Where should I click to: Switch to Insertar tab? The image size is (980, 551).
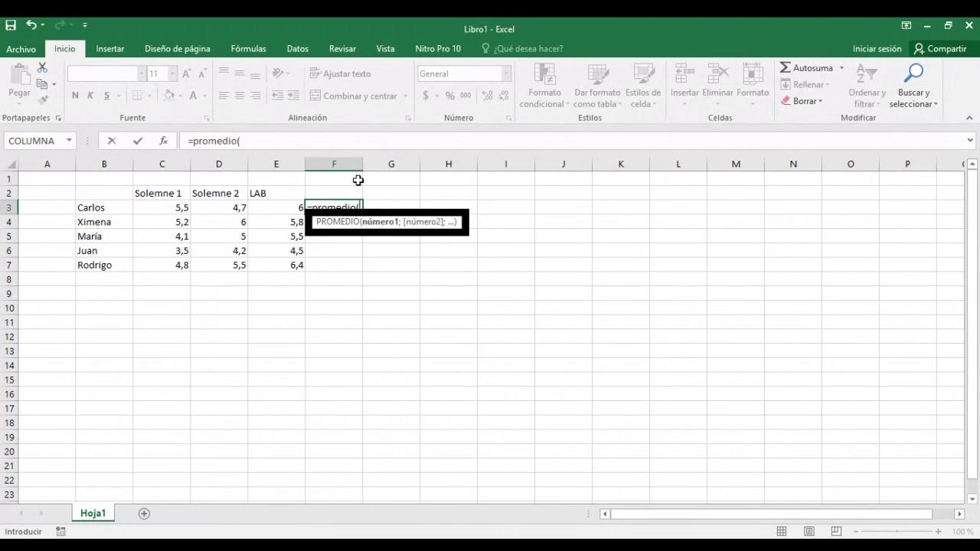tap(109, 49)
